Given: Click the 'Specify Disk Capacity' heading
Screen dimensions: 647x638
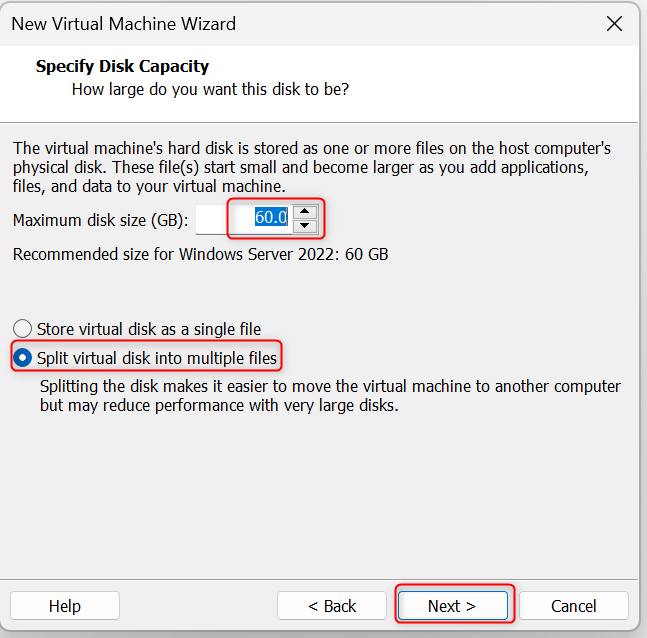Looking at the screenshot, I should (122, 66).
